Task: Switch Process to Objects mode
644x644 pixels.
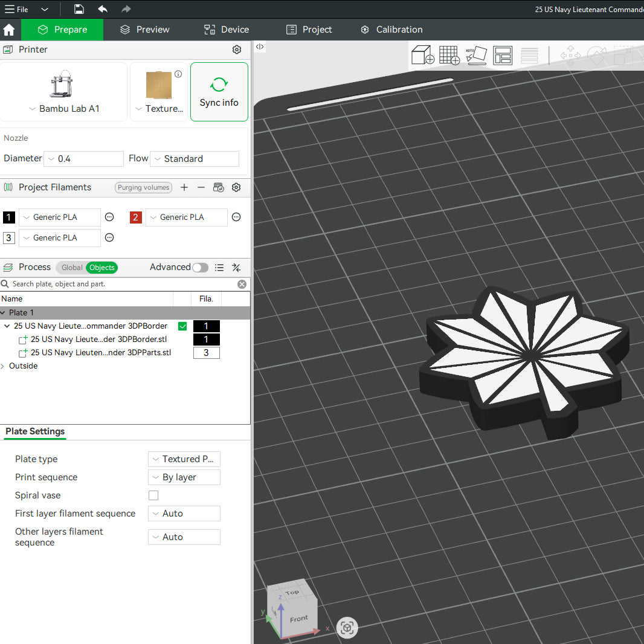Action: pyautogui.click(x=102, y=268)
